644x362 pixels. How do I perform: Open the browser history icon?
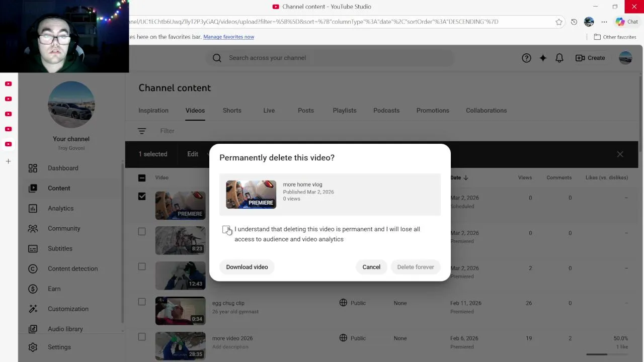tap(574, 22)
